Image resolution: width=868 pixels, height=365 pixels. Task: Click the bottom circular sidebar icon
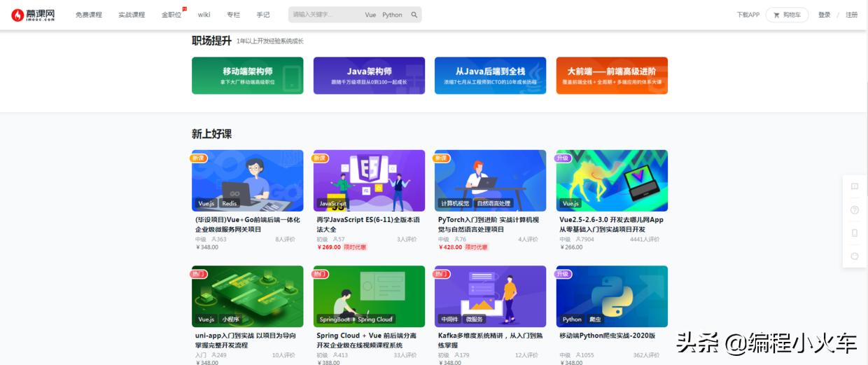coord(855,256)
